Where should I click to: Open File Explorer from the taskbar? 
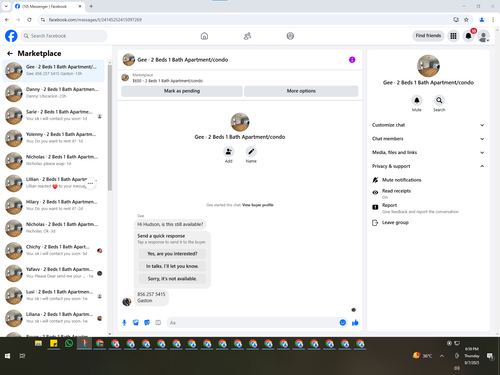(x=38, y=343)
